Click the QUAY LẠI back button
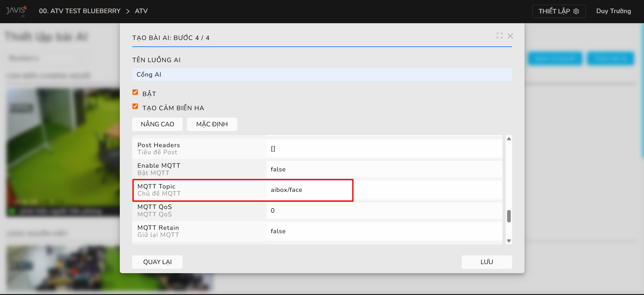The height and width of the screenshot is (295, 644). 157,262
